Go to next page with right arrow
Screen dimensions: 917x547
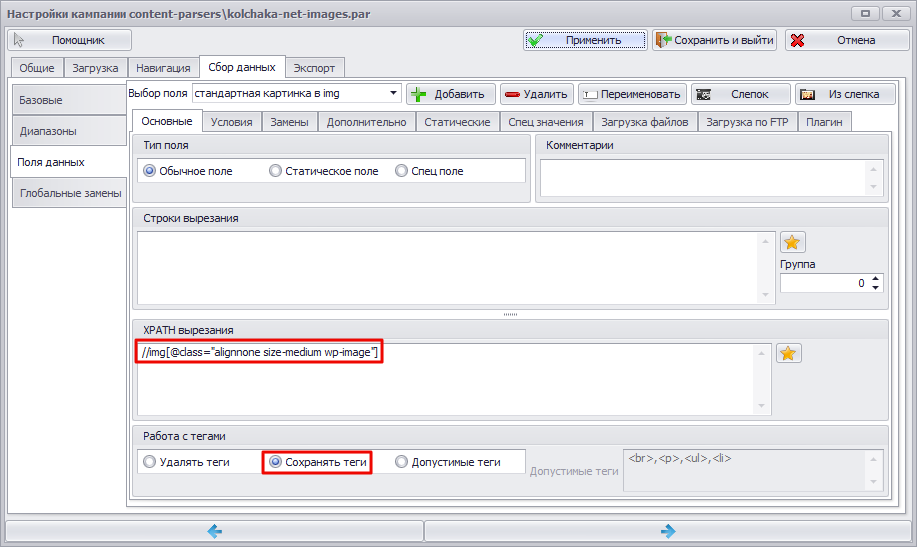668,531
